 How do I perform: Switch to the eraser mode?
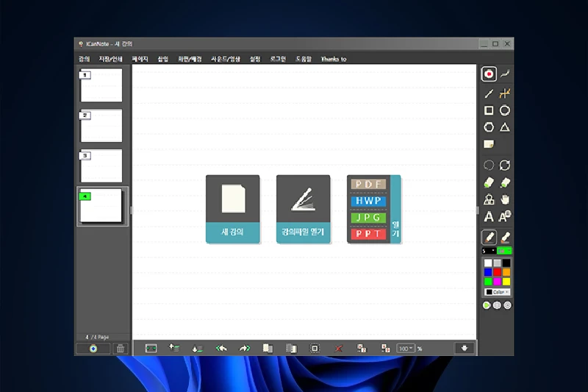tap(505, 237)
